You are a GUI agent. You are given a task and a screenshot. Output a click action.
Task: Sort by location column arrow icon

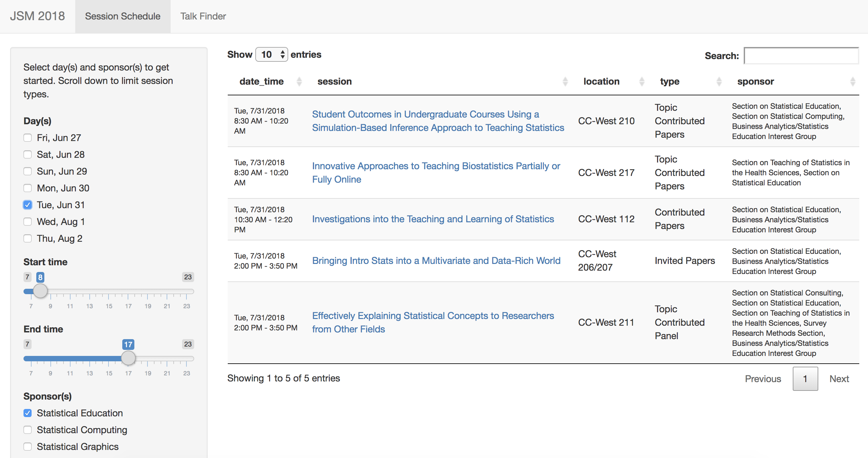pos(642,82)
